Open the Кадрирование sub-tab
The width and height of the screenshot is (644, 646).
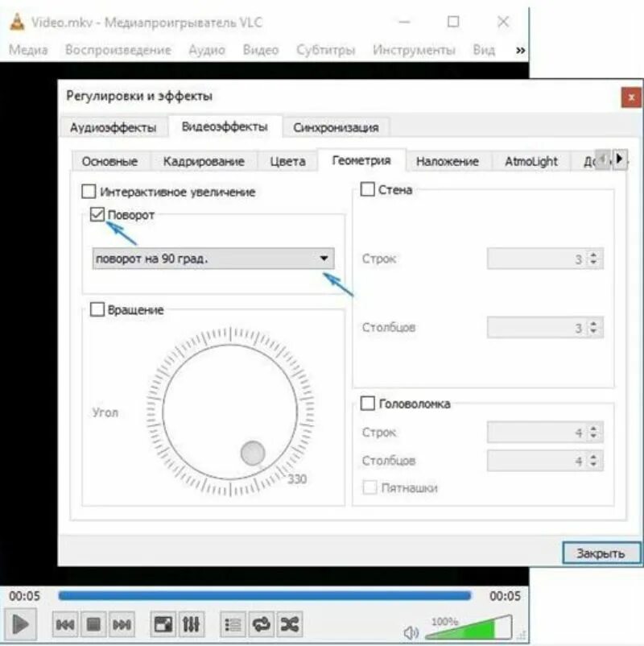(204, 161)
